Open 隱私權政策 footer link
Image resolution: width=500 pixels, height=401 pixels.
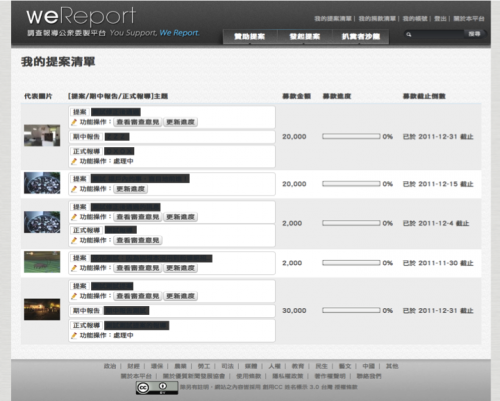pos(288,376)
